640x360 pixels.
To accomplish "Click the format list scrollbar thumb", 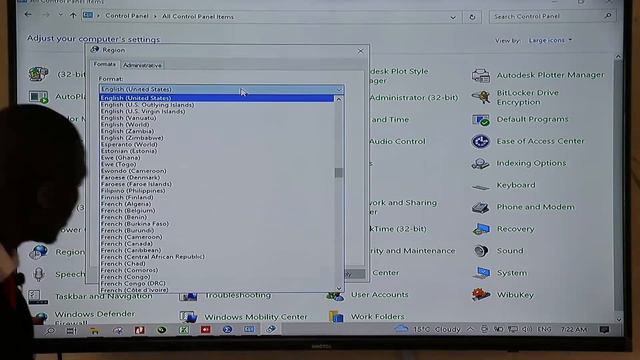I will pos(338,173).
